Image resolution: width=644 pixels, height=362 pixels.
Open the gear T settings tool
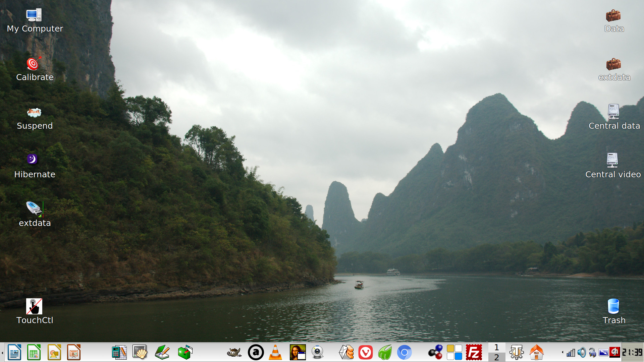tap(517, 352)
